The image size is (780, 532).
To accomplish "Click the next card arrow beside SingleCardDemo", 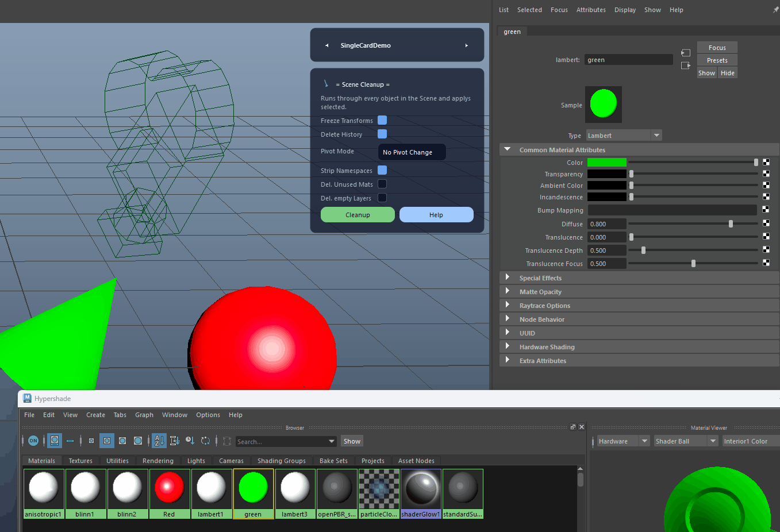I will coord(467,45).
